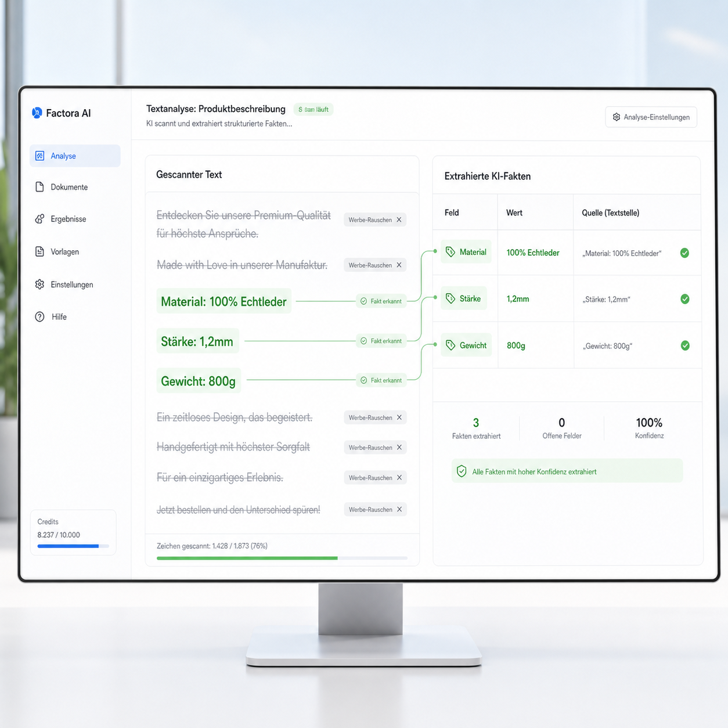
Task: Remove Werbe-Rauschen tag on Jetzt bestellen line
Action: (399, 510)
